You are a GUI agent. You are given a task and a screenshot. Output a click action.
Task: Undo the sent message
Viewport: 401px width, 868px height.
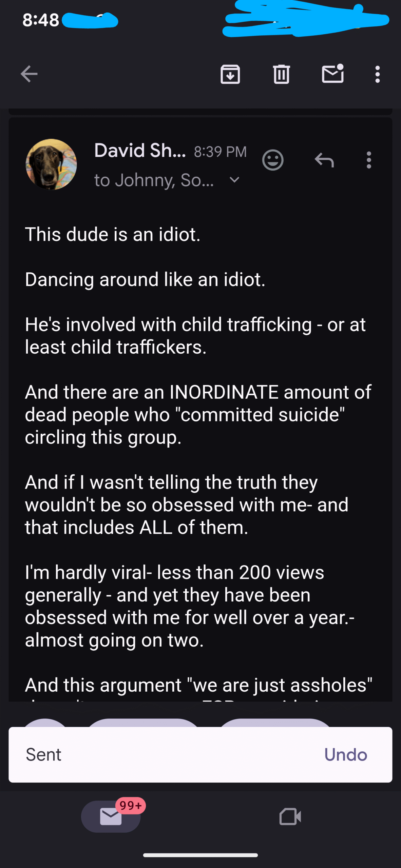pos(346,754)
